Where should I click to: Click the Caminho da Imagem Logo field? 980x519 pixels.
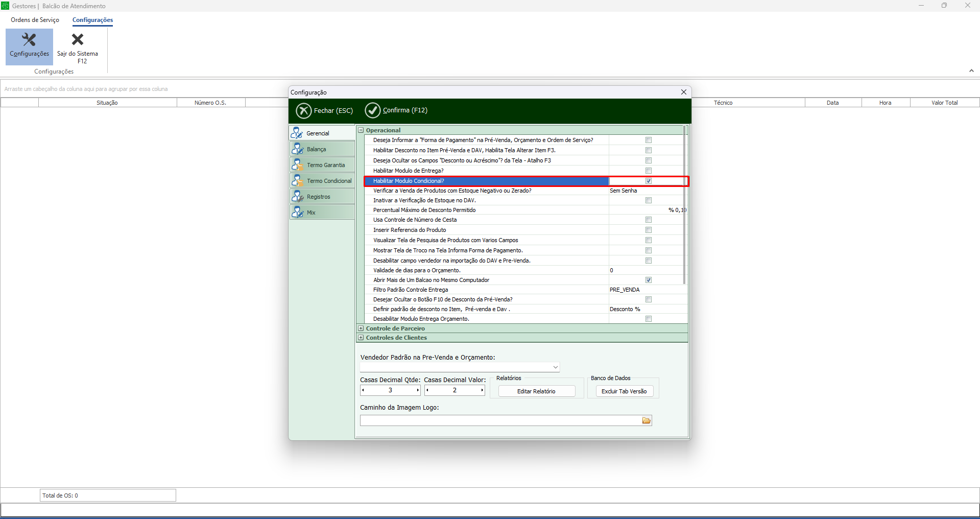(500, 420)
